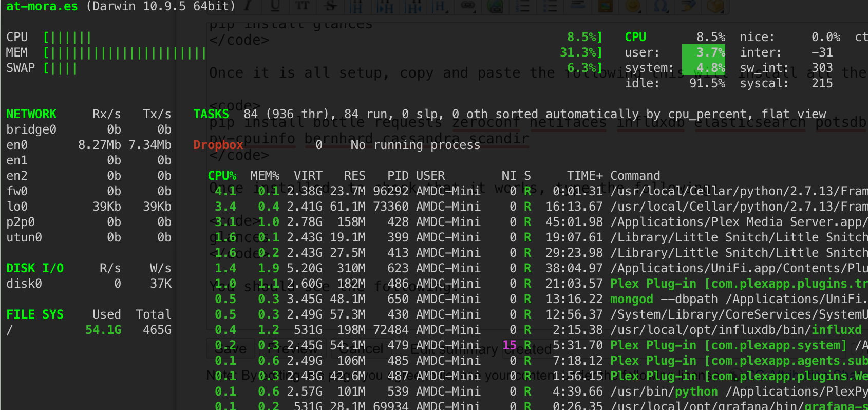The image size is (868, 410).
Task: Click the FILE SYS section heading
Action: pos(35,314)
